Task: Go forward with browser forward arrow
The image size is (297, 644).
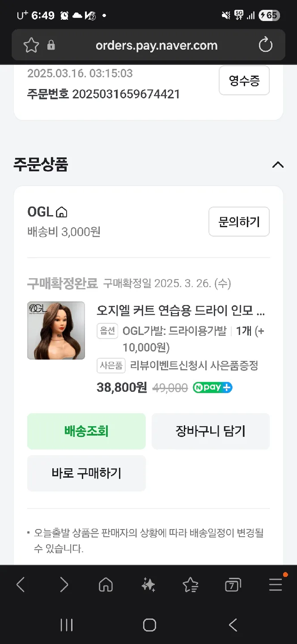Action: pos(64,585)
